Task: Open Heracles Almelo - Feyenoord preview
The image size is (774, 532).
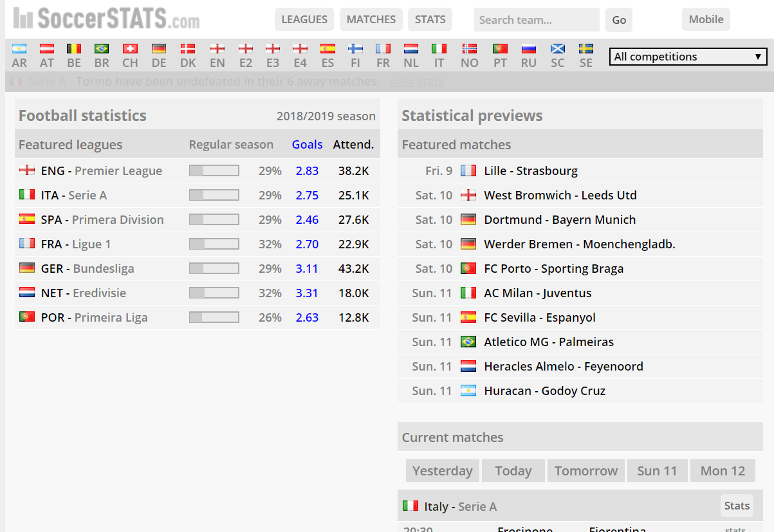Action: [564, 366]
